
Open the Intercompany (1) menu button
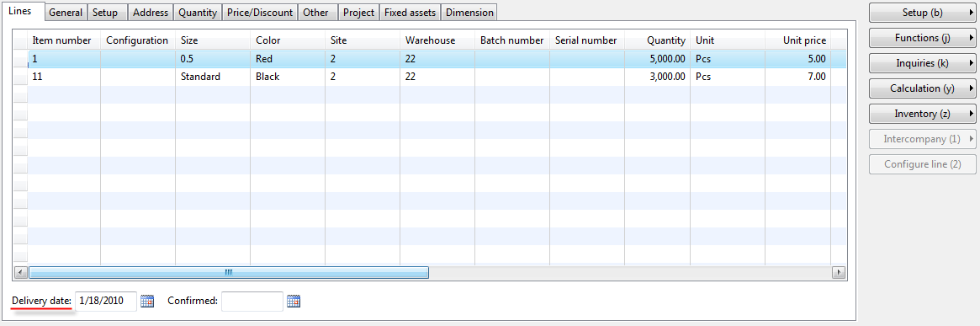(x=923, y=139)
